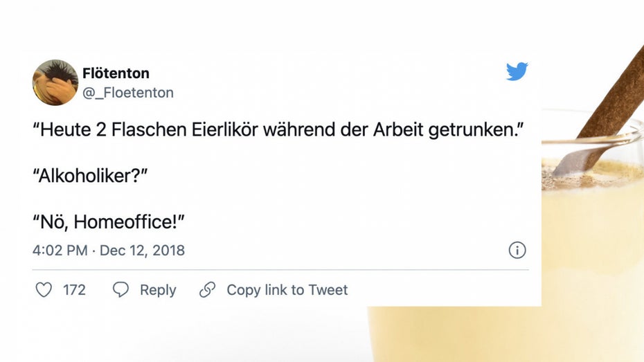Open the @_Floetenton handle link
Screen dimensions: 644x362
pyautogui.click(x=128, y=93)
